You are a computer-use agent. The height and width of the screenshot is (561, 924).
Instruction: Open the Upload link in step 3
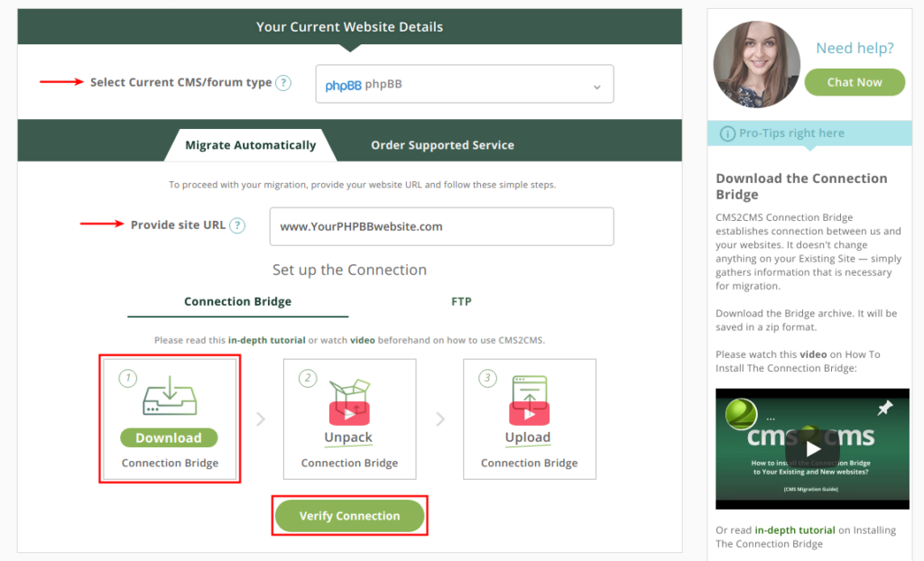[x=527, y=437]
